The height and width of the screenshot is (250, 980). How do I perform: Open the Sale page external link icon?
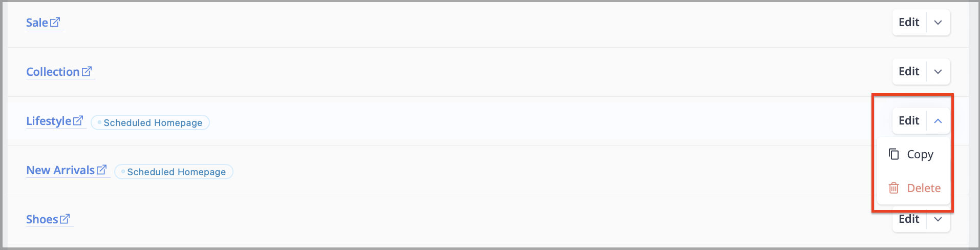55,22
